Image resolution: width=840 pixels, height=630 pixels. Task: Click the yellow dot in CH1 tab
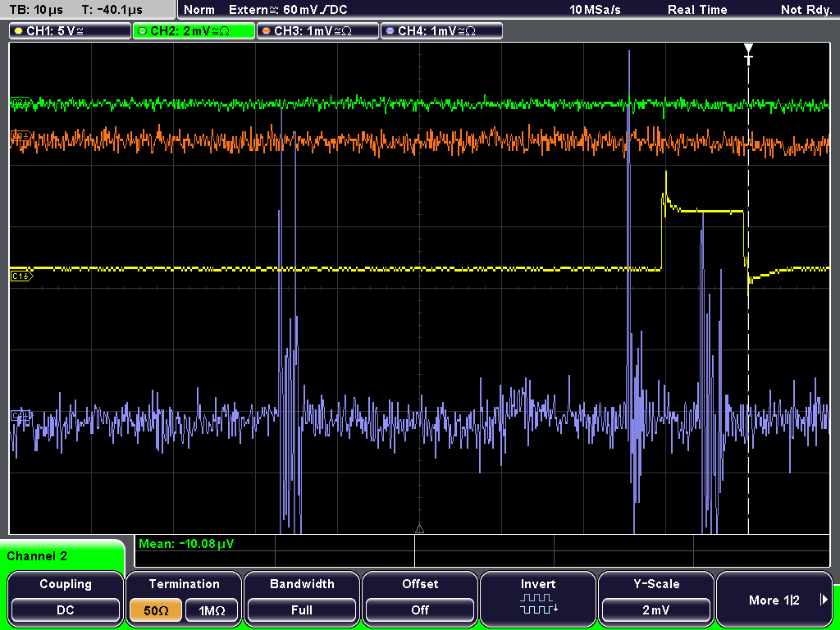(19, 31)
